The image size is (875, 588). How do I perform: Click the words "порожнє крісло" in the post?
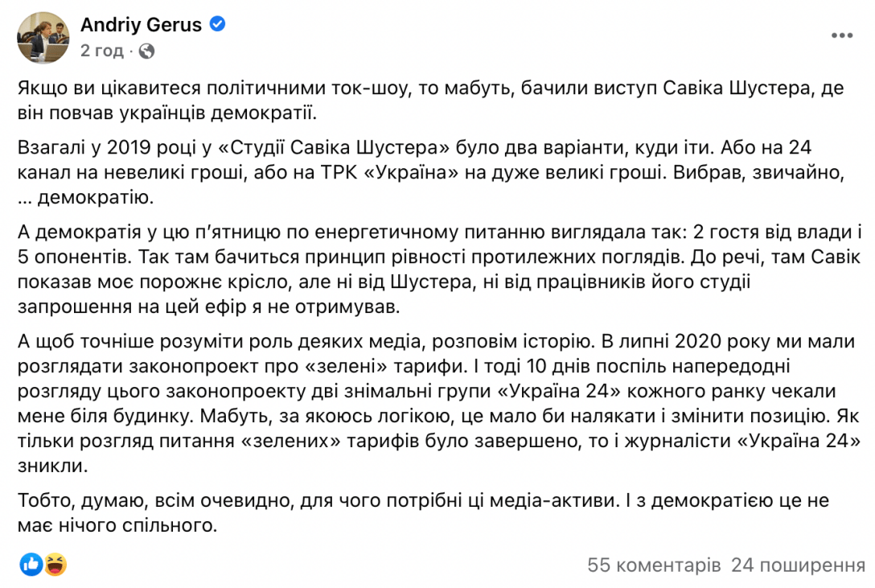click(295, 284)
